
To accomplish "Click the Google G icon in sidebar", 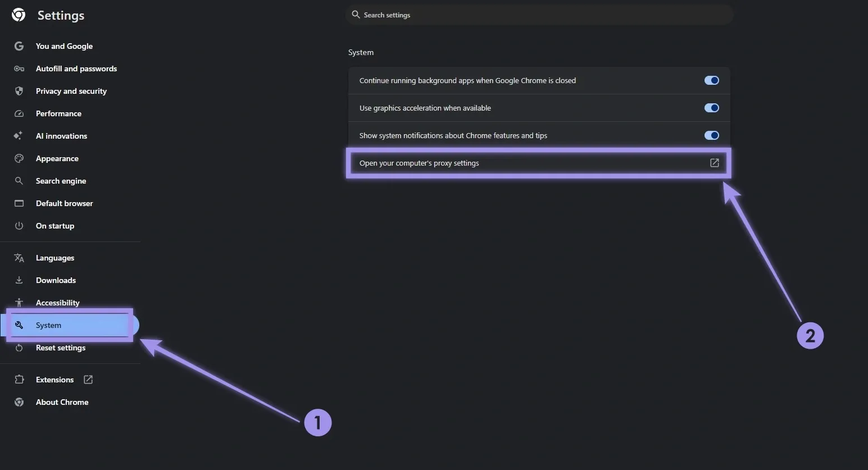I will click(19, 46).
